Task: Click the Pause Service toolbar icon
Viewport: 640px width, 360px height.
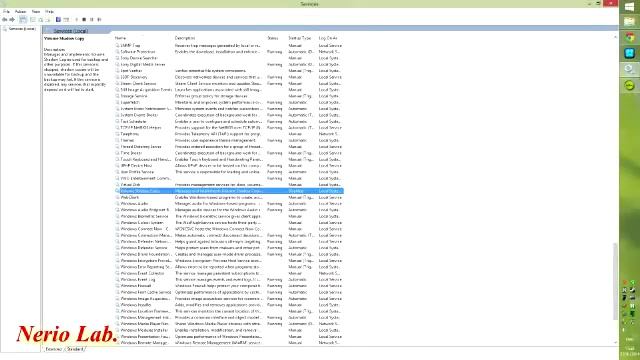Action: [x=92, y=20]
